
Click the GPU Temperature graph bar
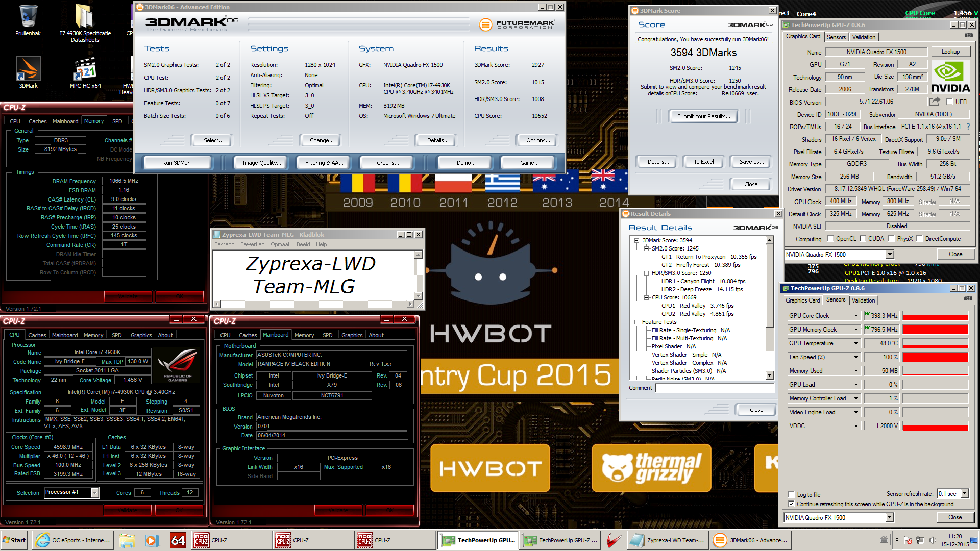(935, 343)
